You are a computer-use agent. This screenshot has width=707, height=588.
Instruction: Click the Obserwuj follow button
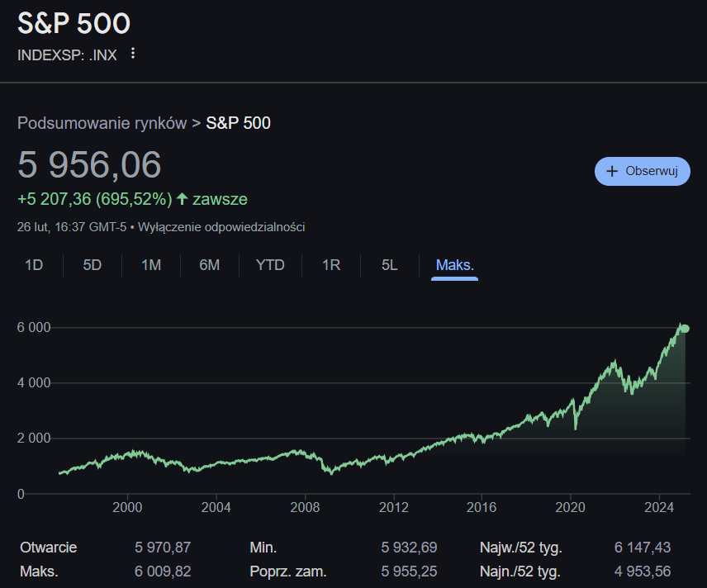[642, 171]
